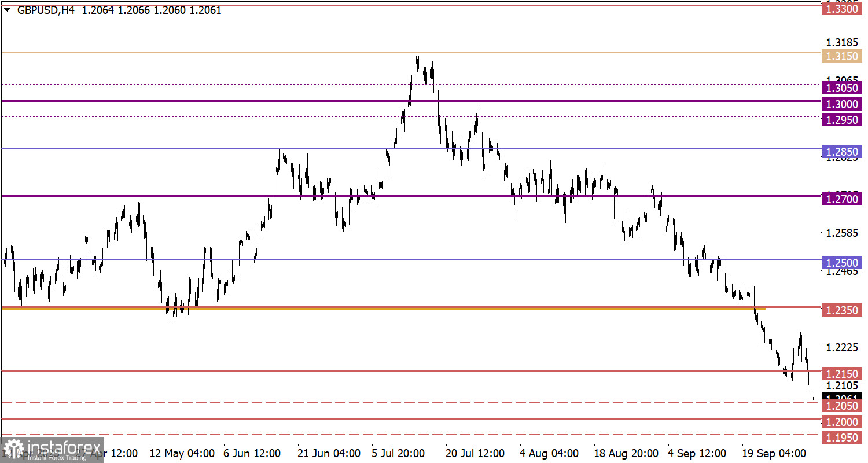
Task: Click the 1.2465 price axis value
Action: click(x=841, y=271)
